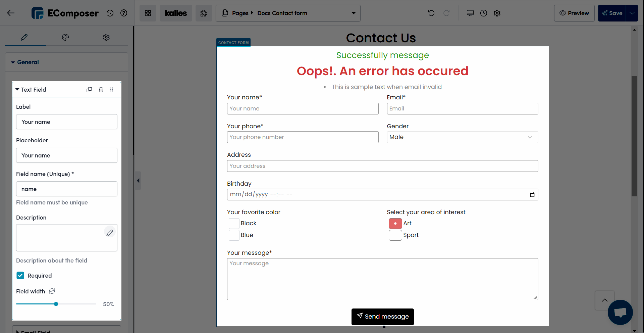Viewport: 644px width, 333px height.
Task: Open revision history icon beside EComposer
Action: [110, 13]
